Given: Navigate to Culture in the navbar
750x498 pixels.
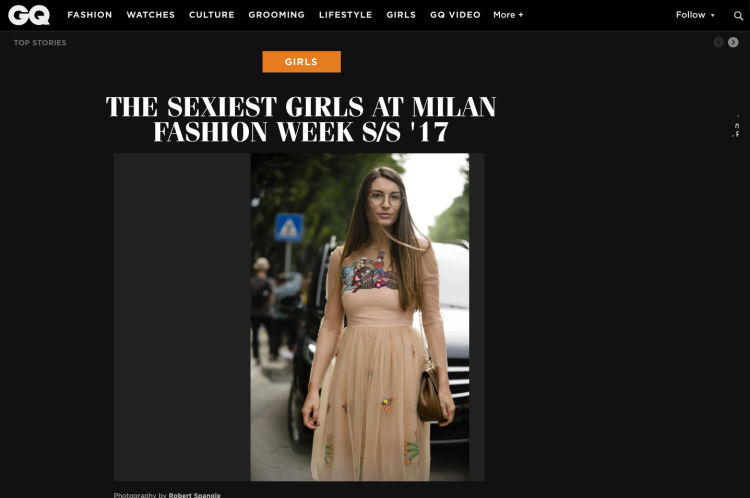Looking at the screenshot, I should tap(211, 15).
